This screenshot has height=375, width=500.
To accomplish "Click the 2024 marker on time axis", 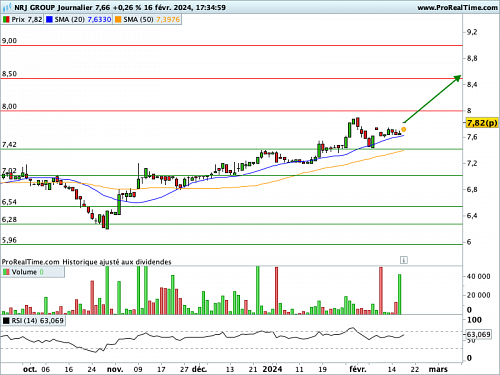I will (272, 369).
